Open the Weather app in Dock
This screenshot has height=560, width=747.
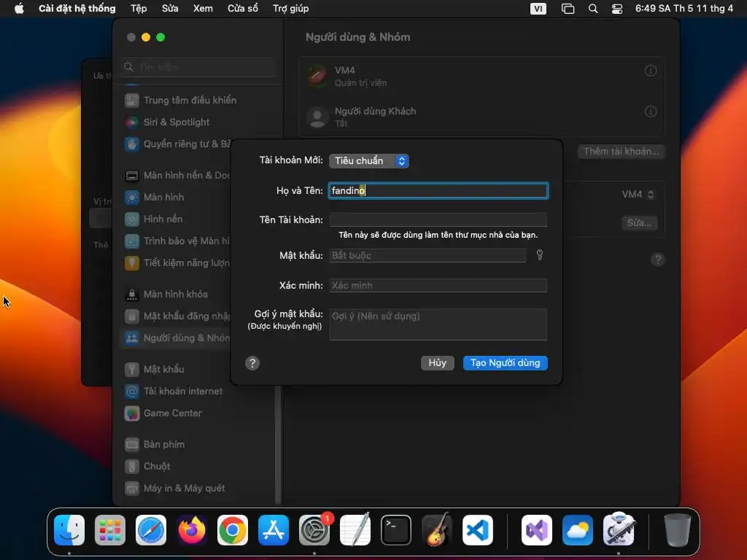(x=578, y=530)
